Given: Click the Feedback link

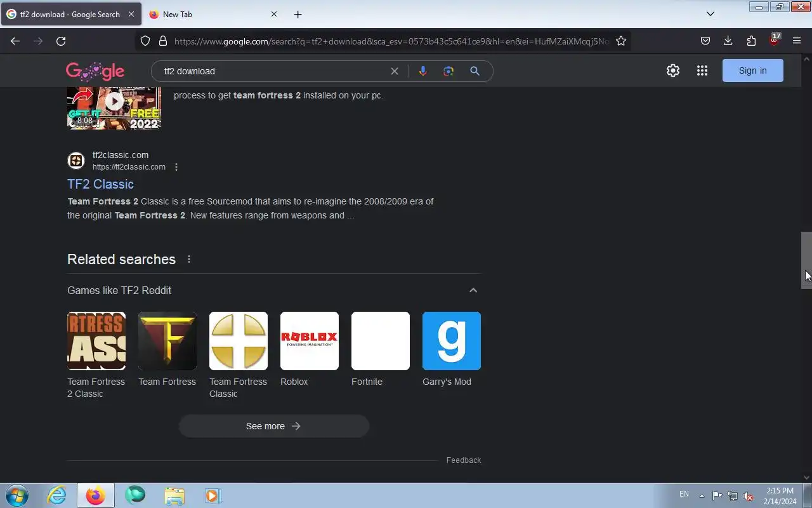Looking at the screenshot, I should (464, 460).
